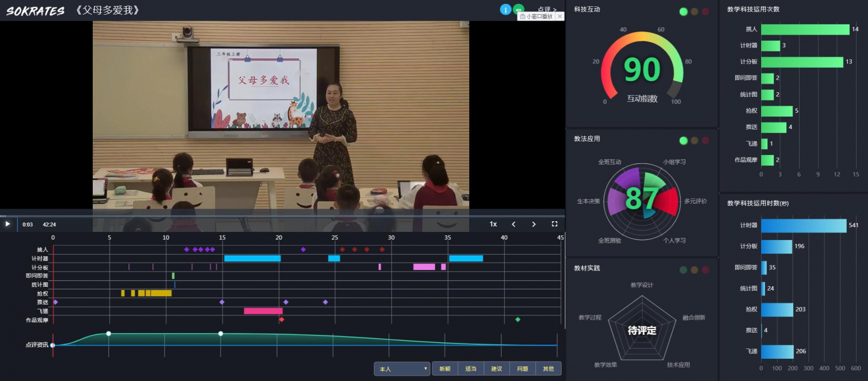Click green marker on 作品观摩 timeline row

(x=518, y=320)
